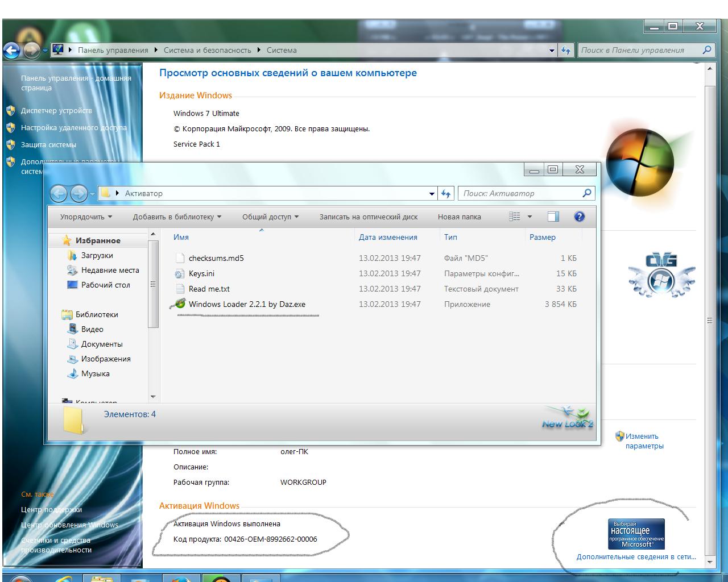The height and width of the screenshot is (582, 728).
Task: Open the Общий доступ dropdown
Action: [270, 217]
